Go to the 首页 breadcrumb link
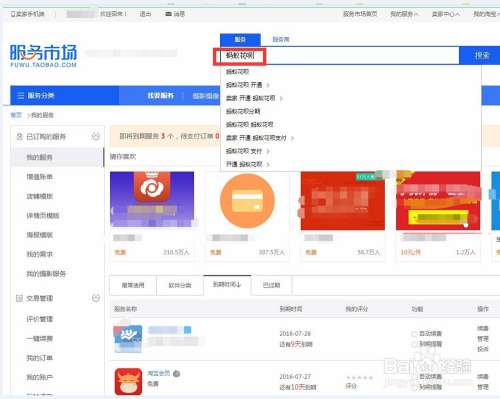500x399 pixels. pyautogui.click(x=16, y=115)
